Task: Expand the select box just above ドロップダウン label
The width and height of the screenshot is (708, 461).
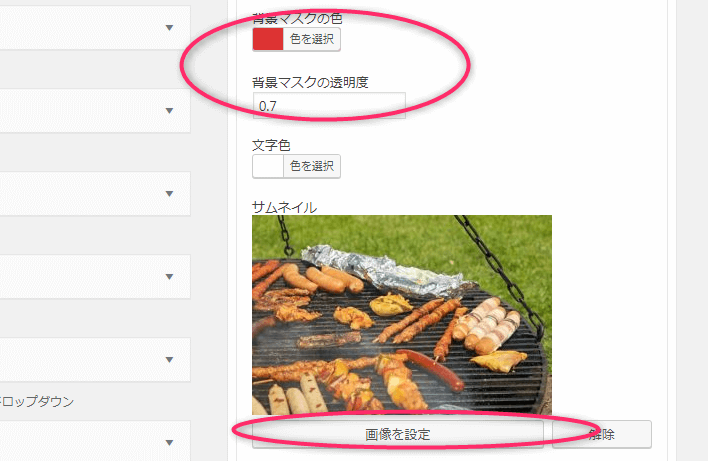Action: [169, 360]
